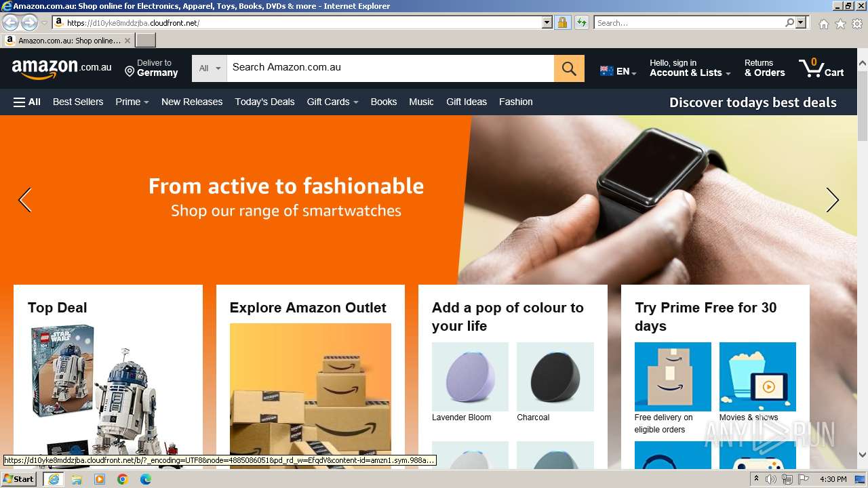The height and width of the screenshot is (488, 868).
Task: Click the Try Prime Free for 30 days heading
Action: coord(706,317)
